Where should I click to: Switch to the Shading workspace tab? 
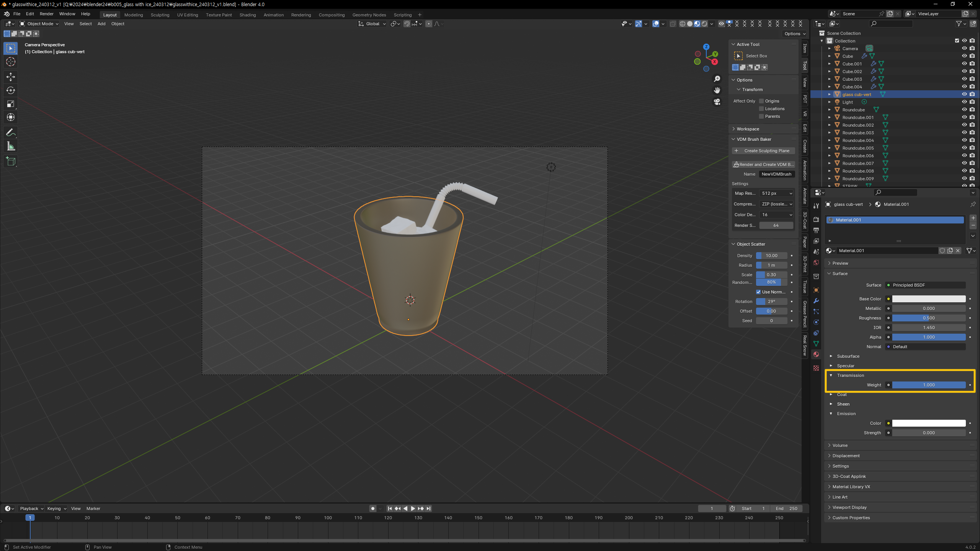pos(247,15)
